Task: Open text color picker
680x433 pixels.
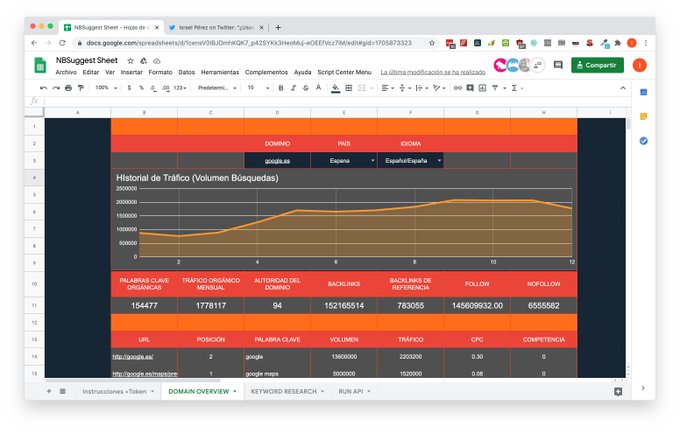Action: point(318,88)
